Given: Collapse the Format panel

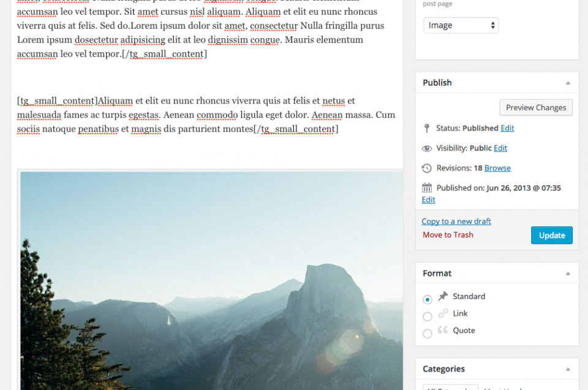Looking at the screenshot, I should [568, 273].
